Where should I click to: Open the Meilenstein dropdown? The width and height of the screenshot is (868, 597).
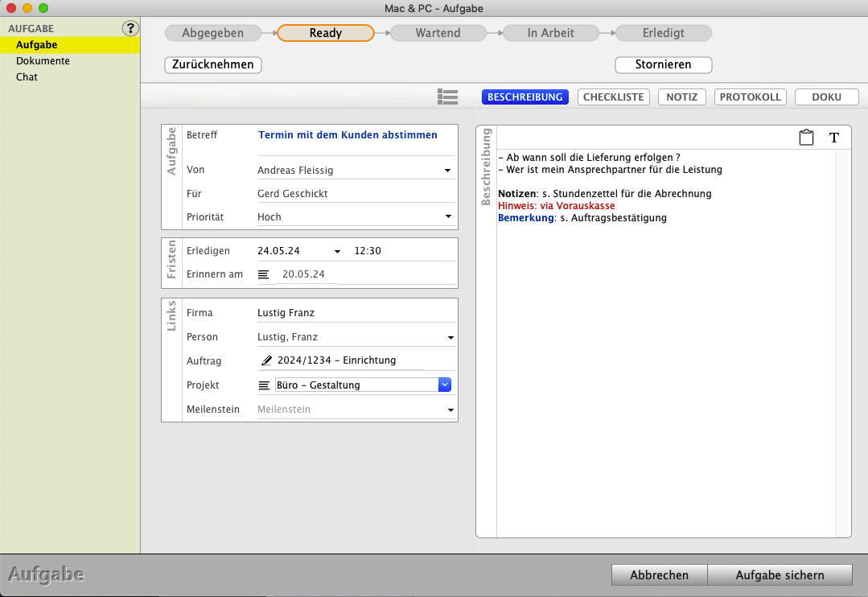[x=450, y=410]
